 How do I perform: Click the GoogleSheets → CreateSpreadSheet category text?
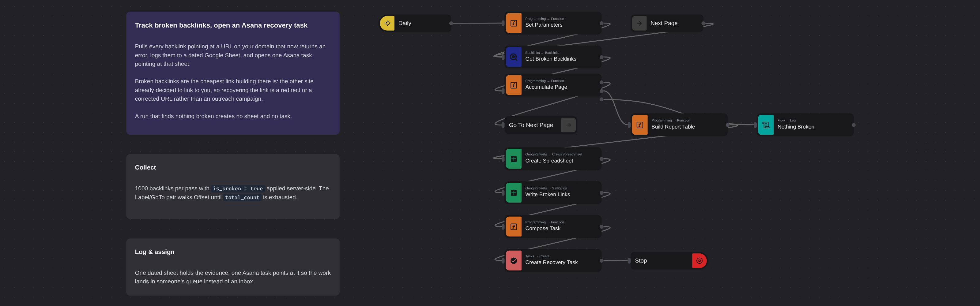(553, 154)
